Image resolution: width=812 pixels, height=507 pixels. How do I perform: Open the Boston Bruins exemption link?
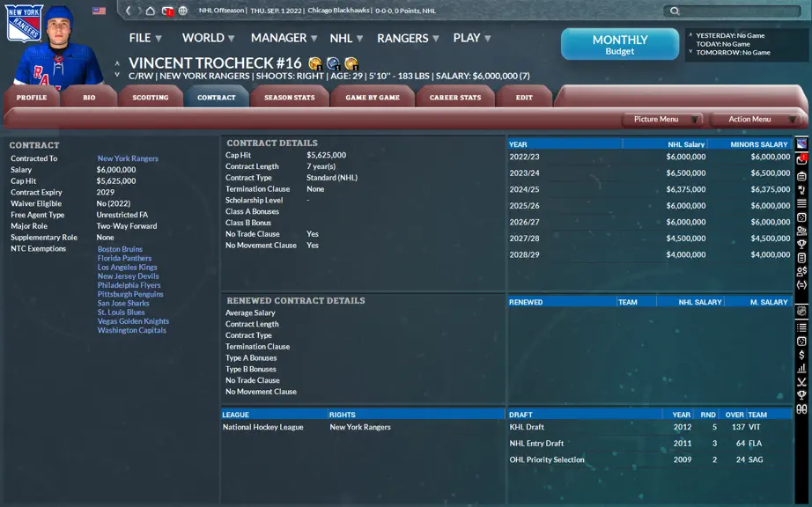pos(120,249)
